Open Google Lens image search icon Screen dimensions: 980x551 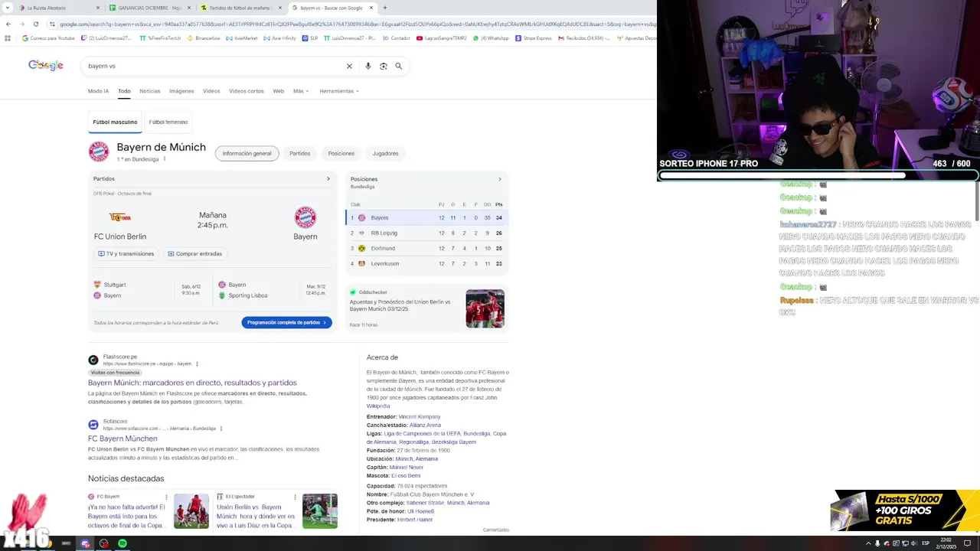384,66
